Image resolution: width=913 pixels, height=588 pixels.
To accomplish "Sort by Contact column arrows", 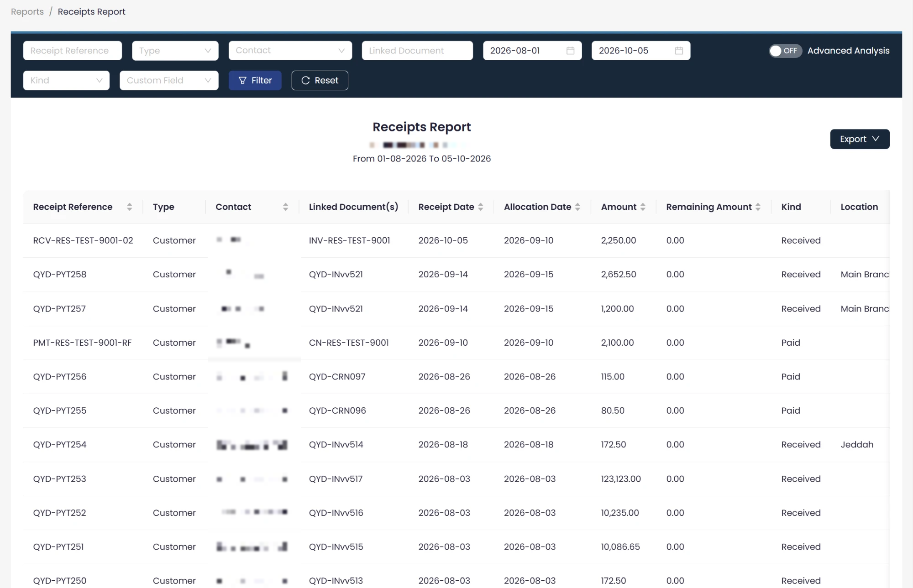I will click(285, 207).
